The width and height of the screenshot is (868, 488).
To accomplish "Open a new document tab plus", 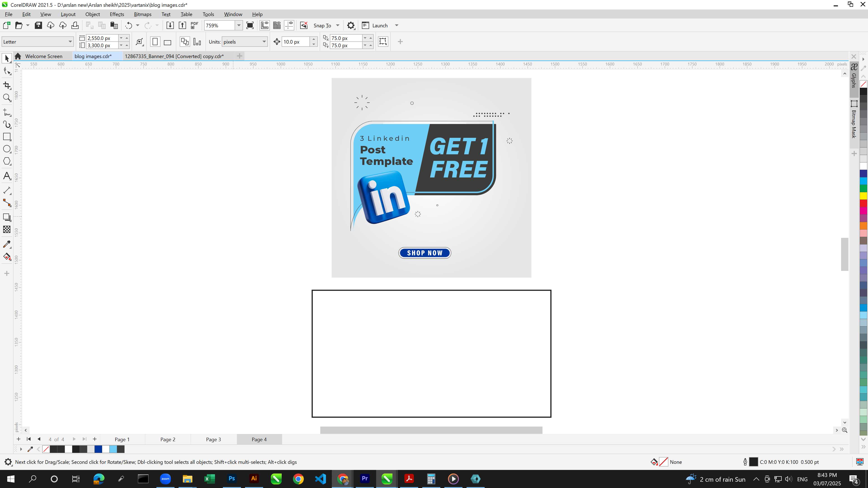I will [240, 56].
